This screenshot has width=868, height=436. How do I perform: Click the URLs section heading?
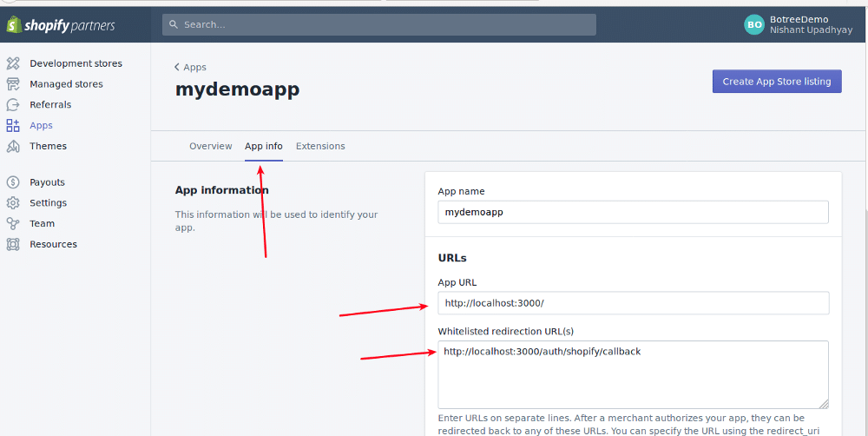pos(452,258)
